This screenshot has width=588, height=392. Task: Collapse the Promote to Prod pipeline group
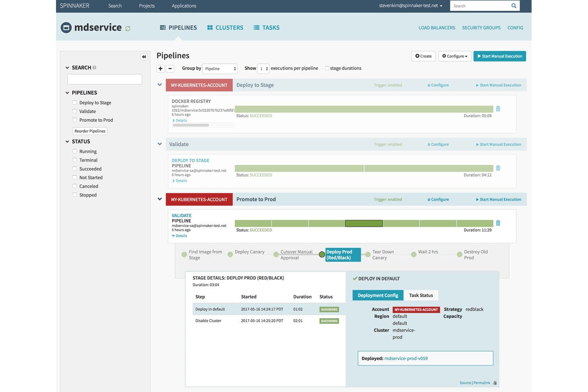click(x=160, y=199)
